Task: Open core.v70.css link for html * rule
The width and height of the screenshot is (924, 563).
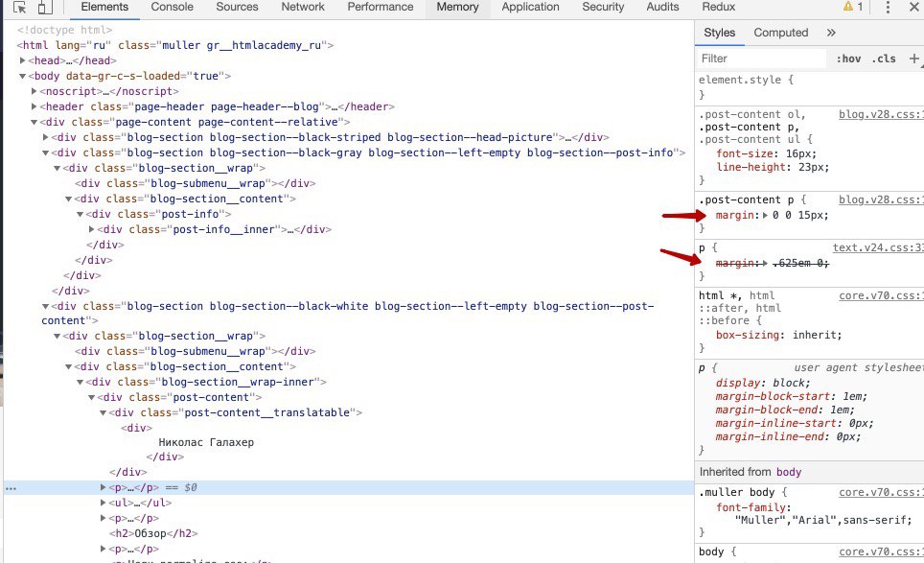Action: coord(881,295)
